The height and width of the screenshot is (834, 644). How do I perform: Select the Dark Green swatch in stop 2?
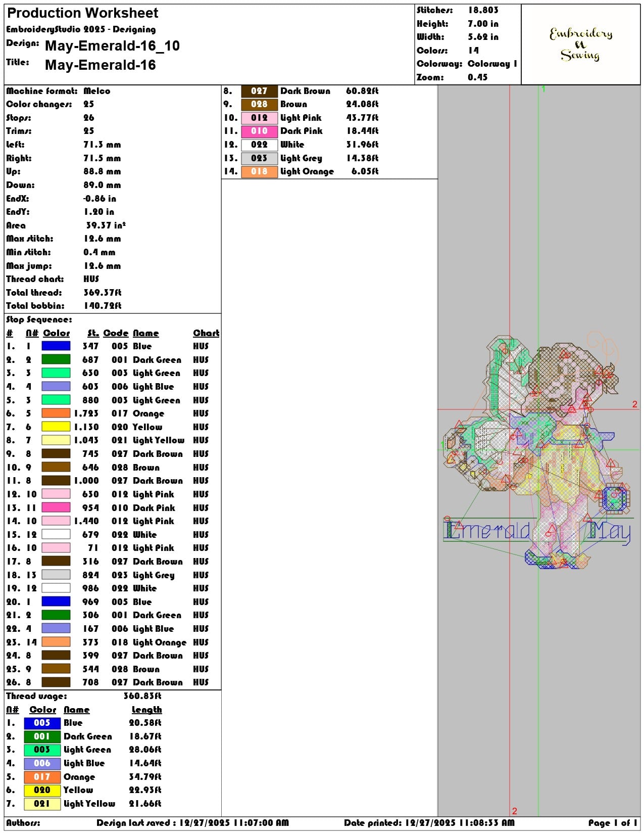click(56, 360)
